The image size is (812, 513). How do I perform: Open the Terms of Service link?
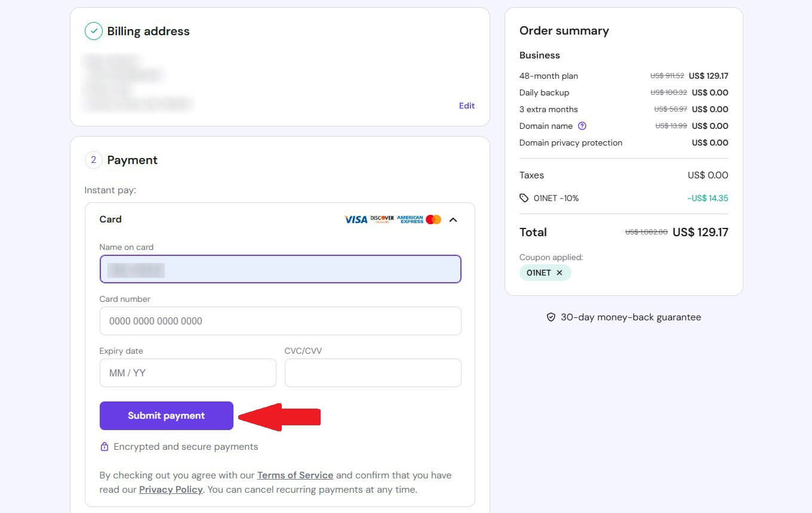tap(295, 475)
